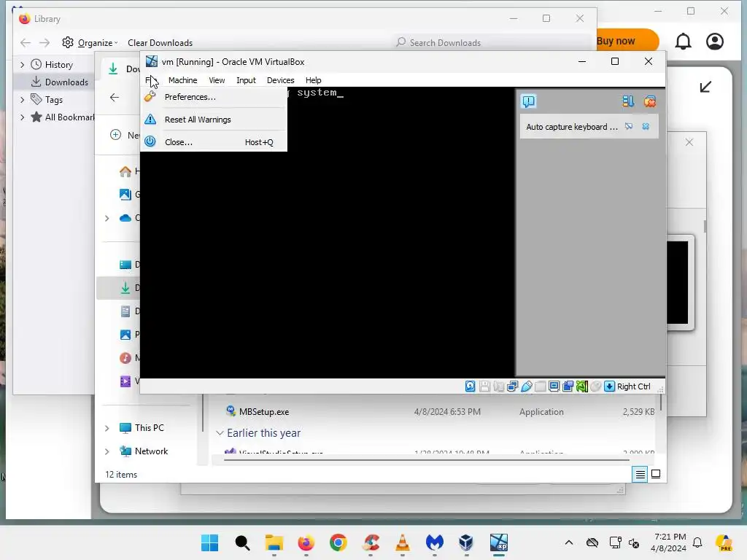Click the Buy now button
747x560 pixels.
(627, 41)
